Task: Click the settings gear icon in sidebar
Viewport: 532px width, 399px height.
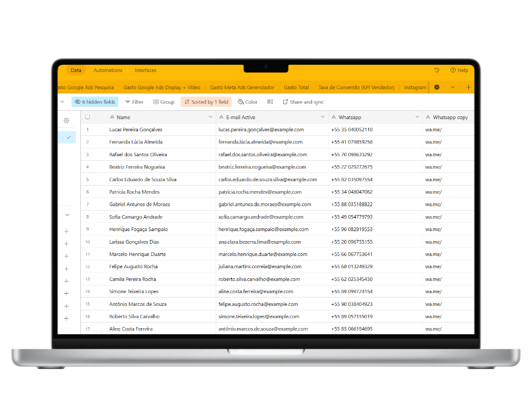Action: coord(66,120)
